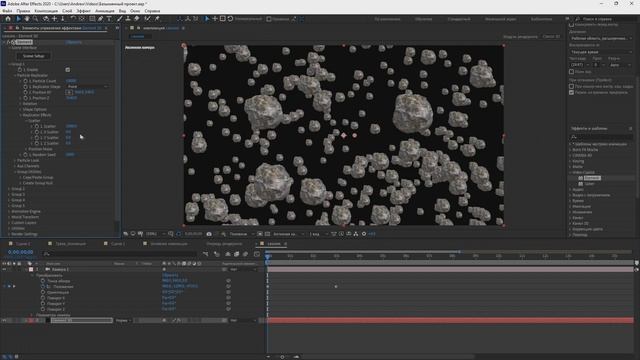
Task: Collapse the Video Copilot effects category
Action: (571, 173)
